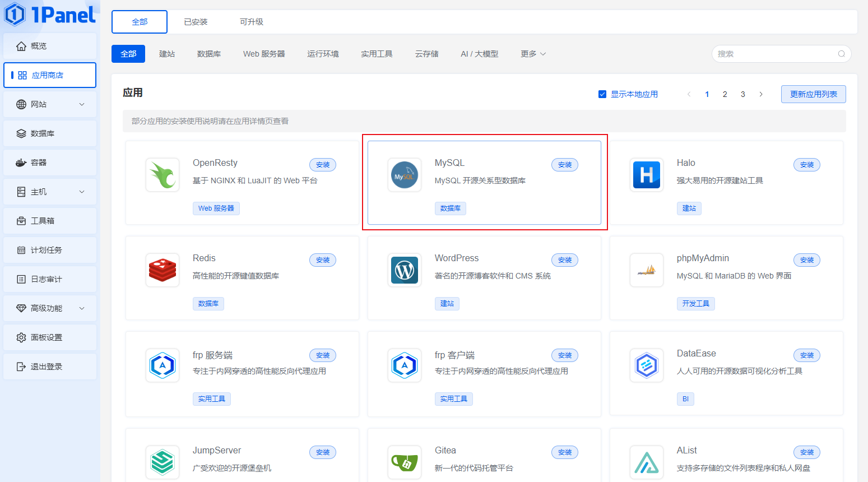
Task: Click the Redis red stack icon
Action: coord(163,270)
